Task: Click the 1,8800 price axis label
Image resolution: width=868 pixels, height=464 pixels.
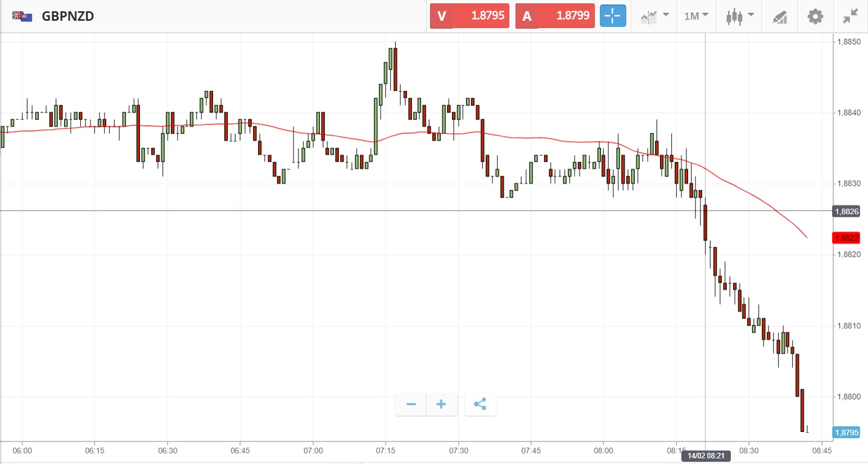Action: (x=849, y=397)
